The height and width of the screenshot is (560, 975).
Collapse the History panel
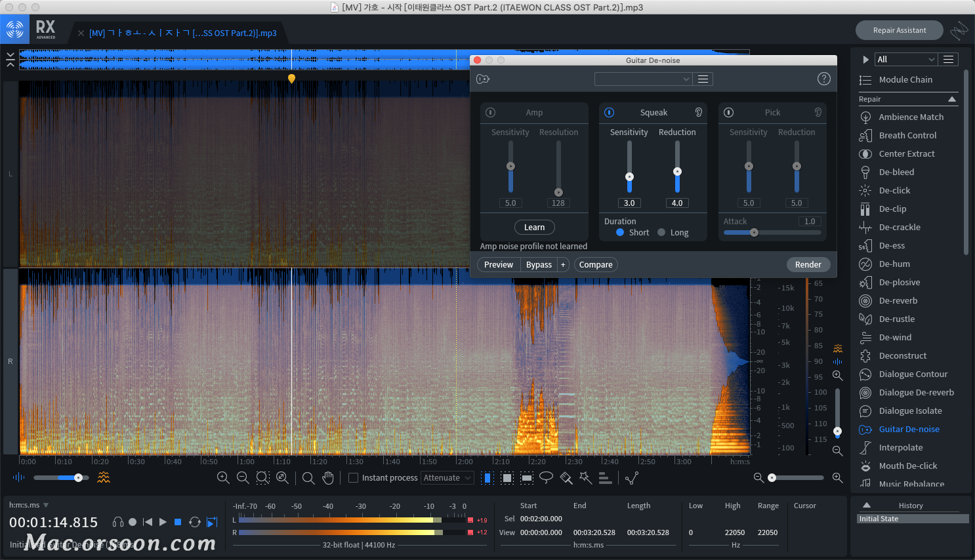[x=867, y=505]
